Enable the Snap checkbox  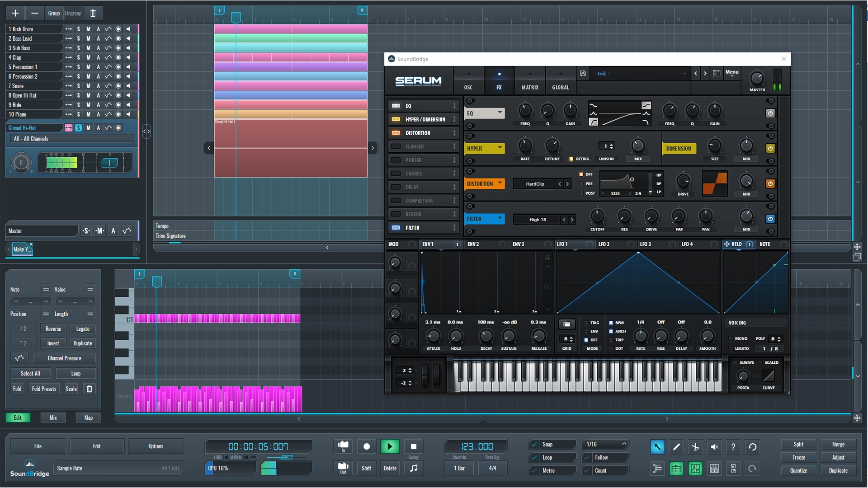coord(535,444)
